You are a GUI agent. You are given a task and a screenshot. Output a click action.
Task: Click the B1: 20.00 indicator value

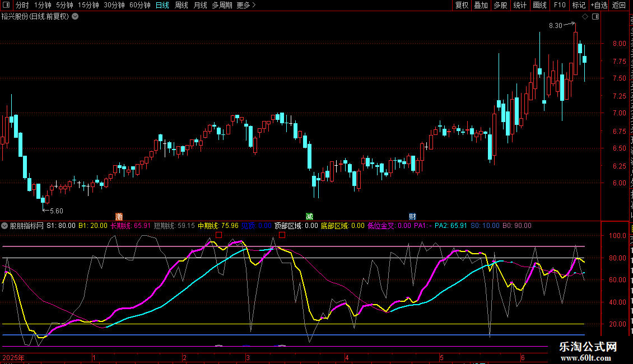pyautogui.click(x=93, y=226)
